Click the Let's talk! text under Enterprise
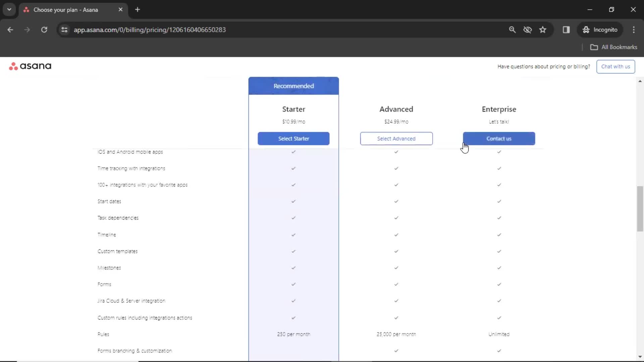Screen dimensions: 644x362 click(x=499, y=122)
